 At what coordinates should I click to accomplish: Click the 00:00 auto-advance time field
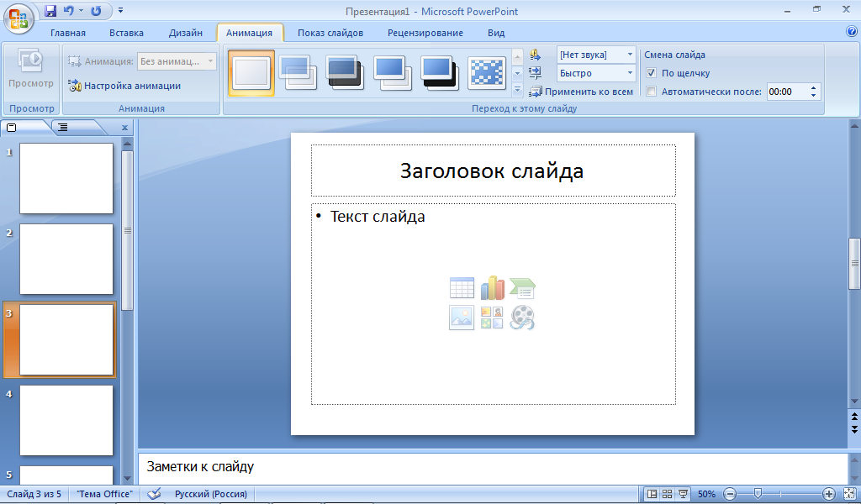point(787,92)
